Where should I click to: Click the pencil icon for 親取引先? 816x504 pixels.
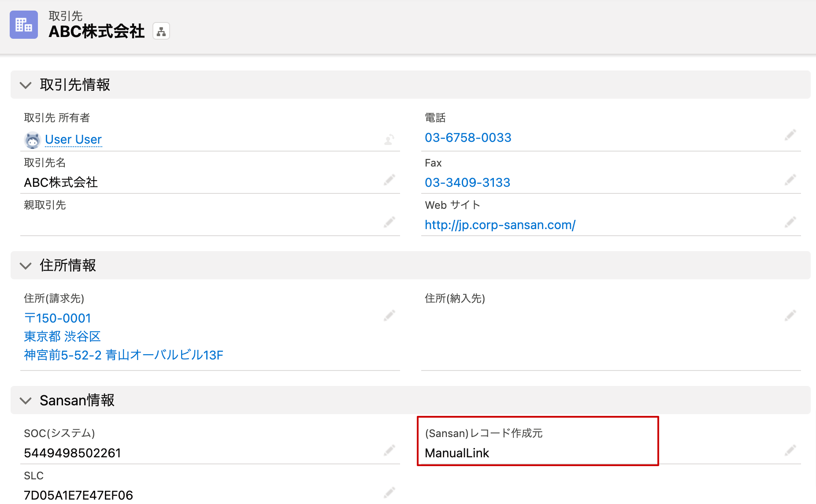[x=389, y=222]
